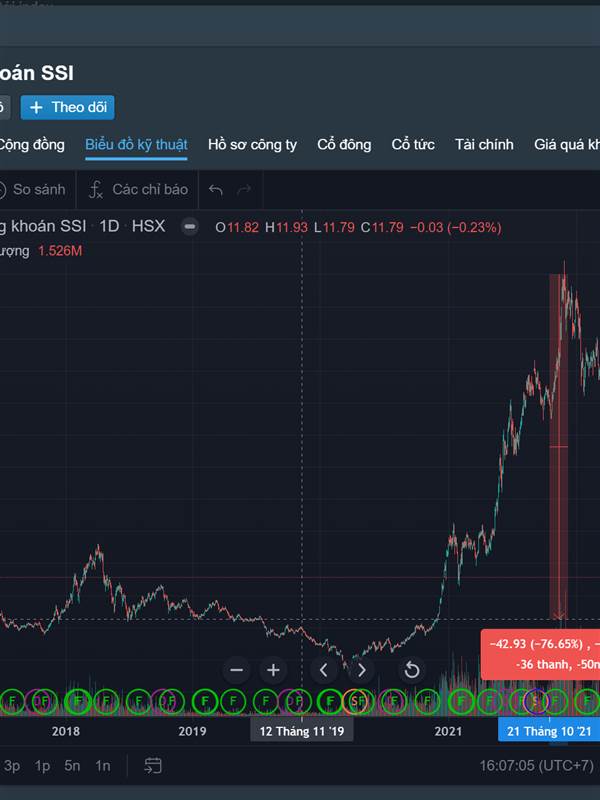Switch to Biểu đồ kỹ thuật tab
The image size is (600, 800).
(x=136, y=145)
